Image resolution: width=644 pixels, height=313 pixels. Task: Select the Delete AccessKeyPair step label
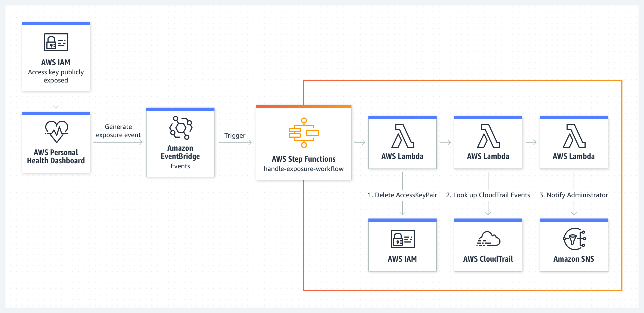tap(402, 195)
